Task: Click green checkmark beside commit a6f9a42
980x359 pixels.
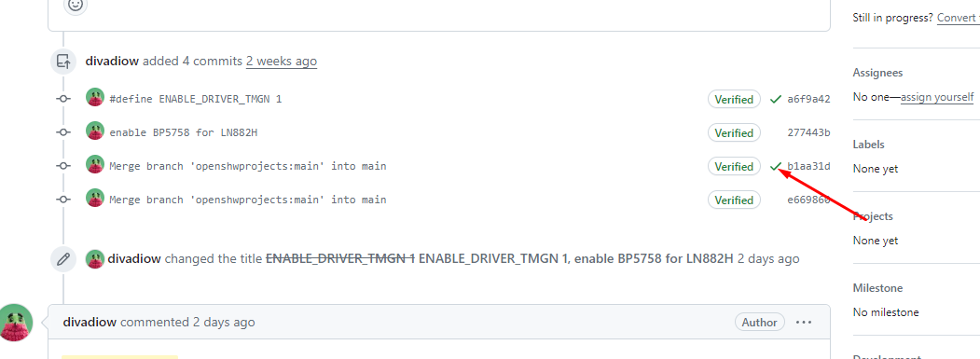Action: click(x=776, y=99)
